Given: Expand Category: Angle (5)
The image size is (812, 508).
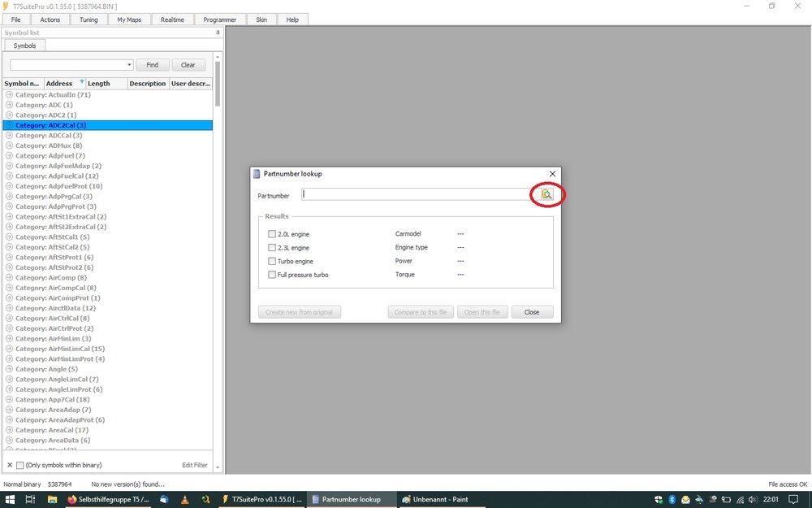Looking at the screenshot, I should coord(9,369).
